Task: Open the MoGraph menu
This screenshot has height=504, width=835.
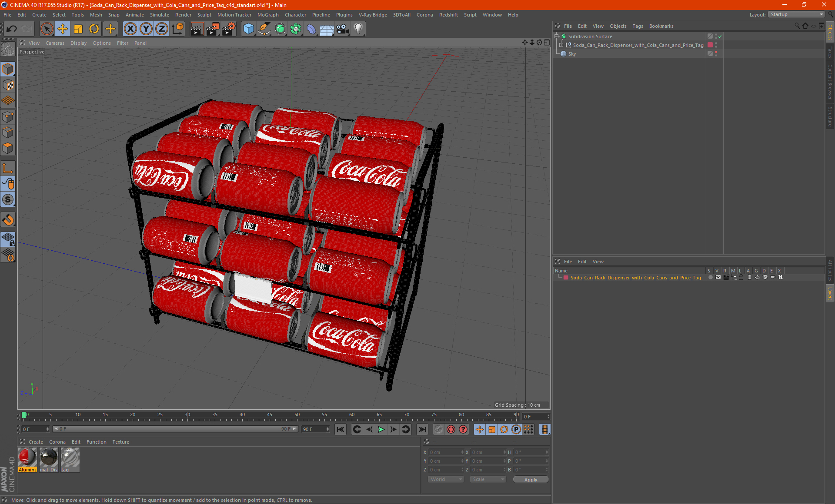Action: pos(268,15)
